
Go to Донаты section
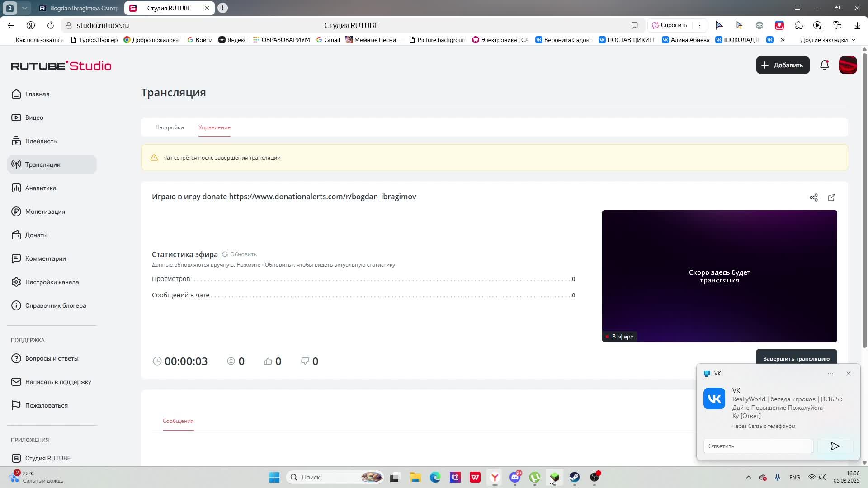point(36,235)
